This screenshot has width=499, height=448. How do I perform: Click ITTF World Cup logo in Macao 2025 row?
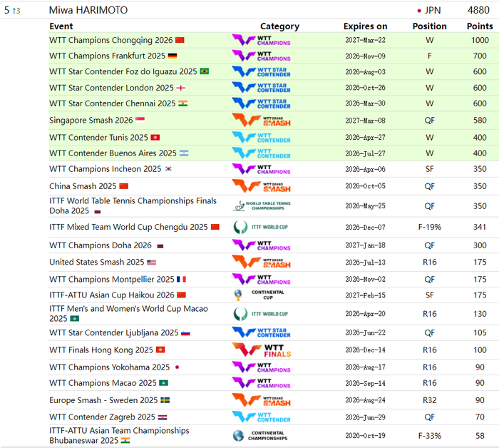261,314
